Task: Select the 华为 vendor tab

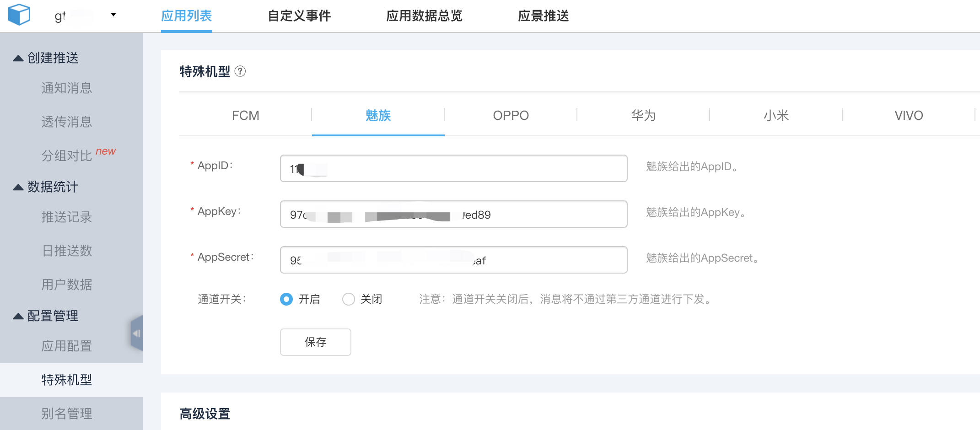Action: [643, 115]
